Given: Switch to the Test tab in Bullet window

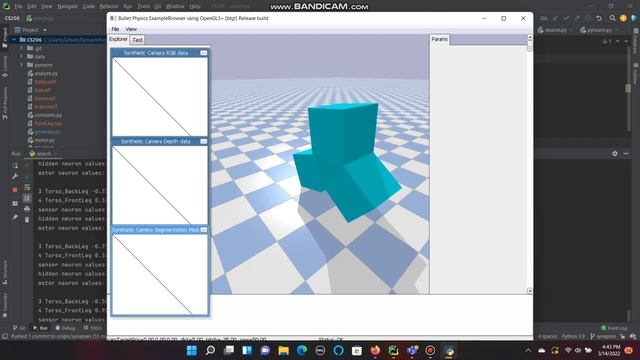Looking at the screenshot, I should tap(137, 40).
